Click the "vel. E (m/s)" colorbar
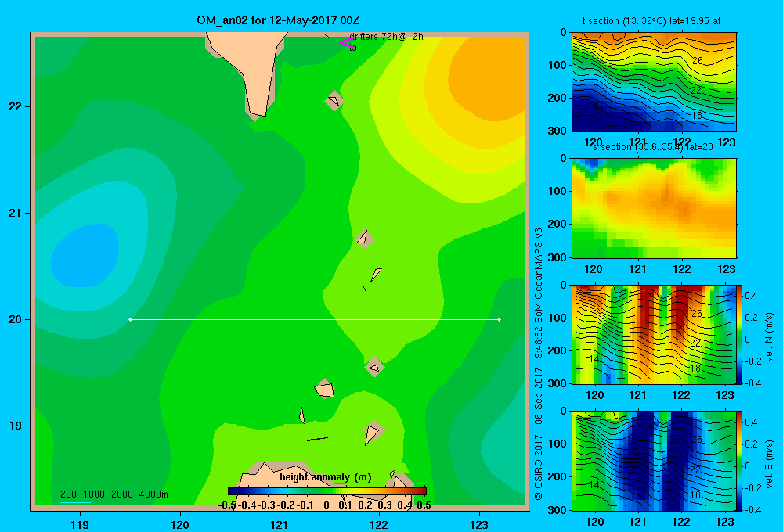Screen dimensions: 783x532 740,461
